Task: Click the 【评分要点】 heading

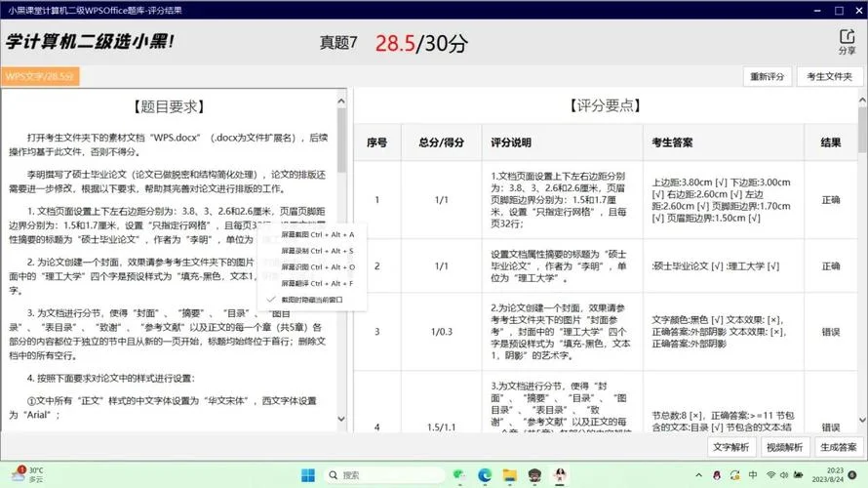Action: (x=605, y=105)
